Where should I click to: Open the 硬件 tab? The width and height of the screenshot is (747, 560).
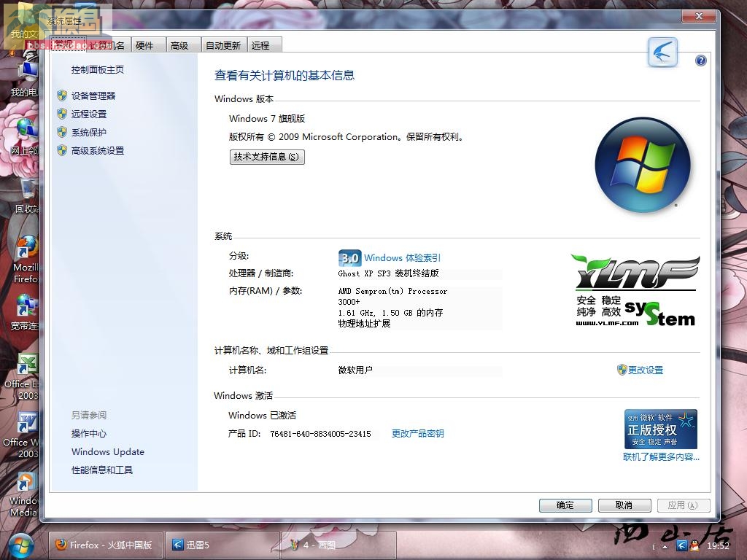[147, 45]
